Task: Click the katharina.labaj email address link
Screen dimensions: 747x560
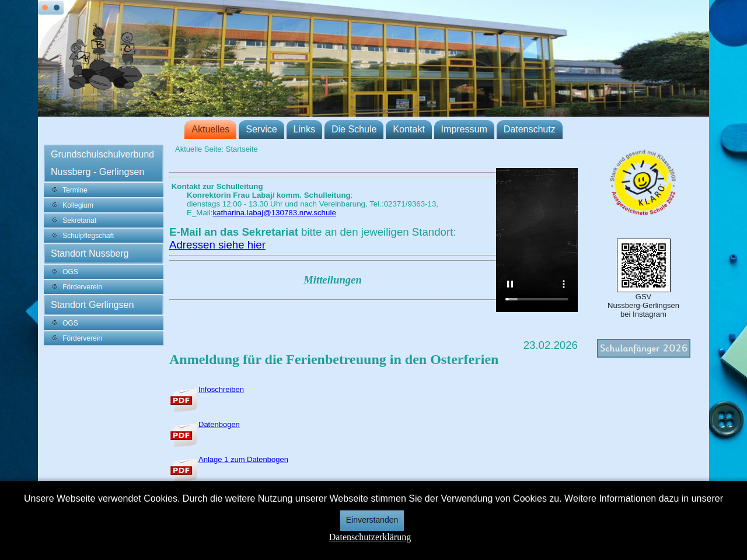Action: click(x=274, y=213)
